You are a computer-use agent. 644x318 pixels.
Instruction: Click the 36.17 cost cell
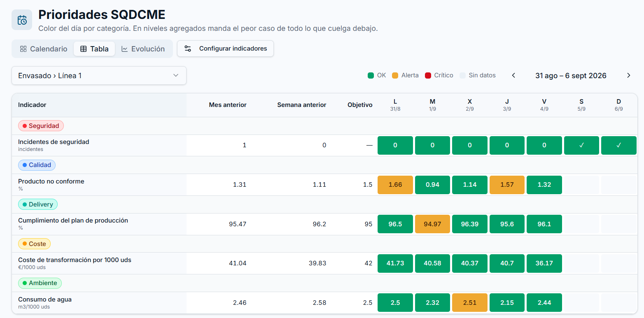coord(544,263)
